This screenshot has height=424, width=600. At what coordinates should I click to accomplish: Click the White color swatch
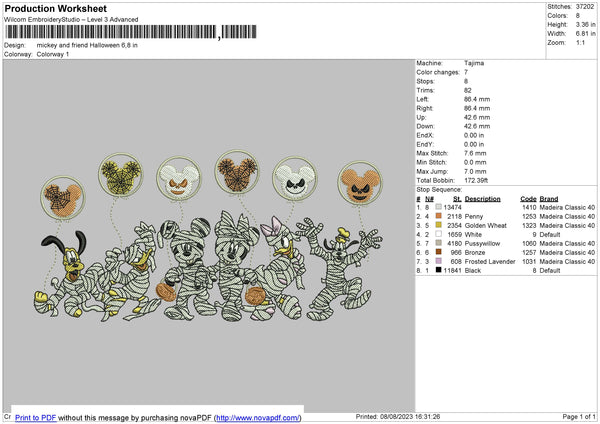point(439,234)
